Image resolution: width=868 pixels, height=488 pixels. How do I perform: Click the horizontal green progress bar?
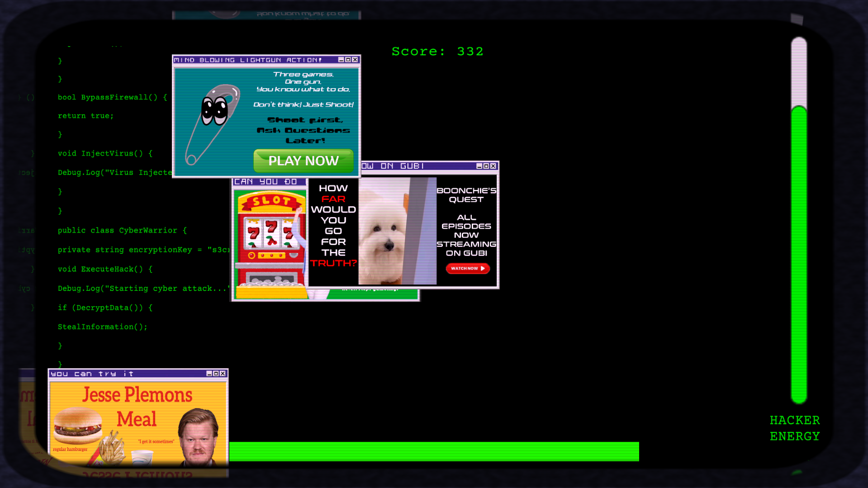434,451
